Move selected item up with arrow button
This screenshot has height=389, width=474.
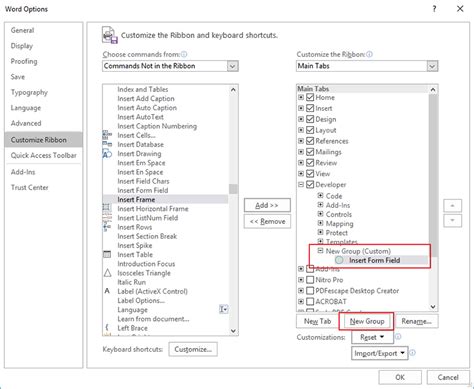[x=452, y=206]
